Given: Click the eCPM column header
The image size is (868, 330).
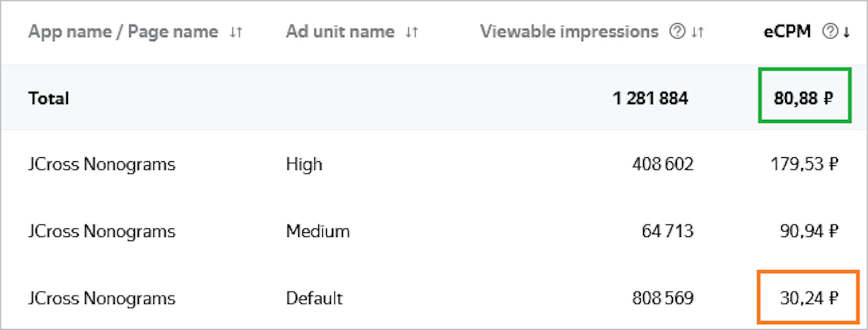Looking at the screenshot, I should (x=787, y=32).
